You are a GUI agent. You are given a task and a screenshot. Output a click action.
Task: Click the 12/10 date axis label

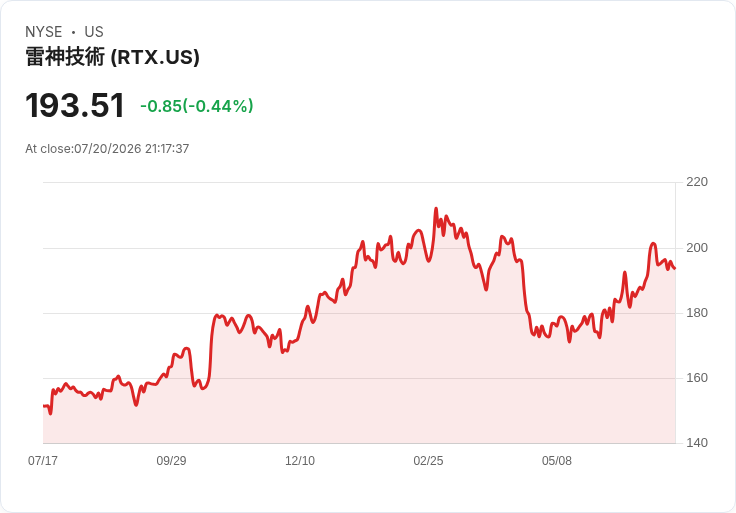click(x=300, y=460)
